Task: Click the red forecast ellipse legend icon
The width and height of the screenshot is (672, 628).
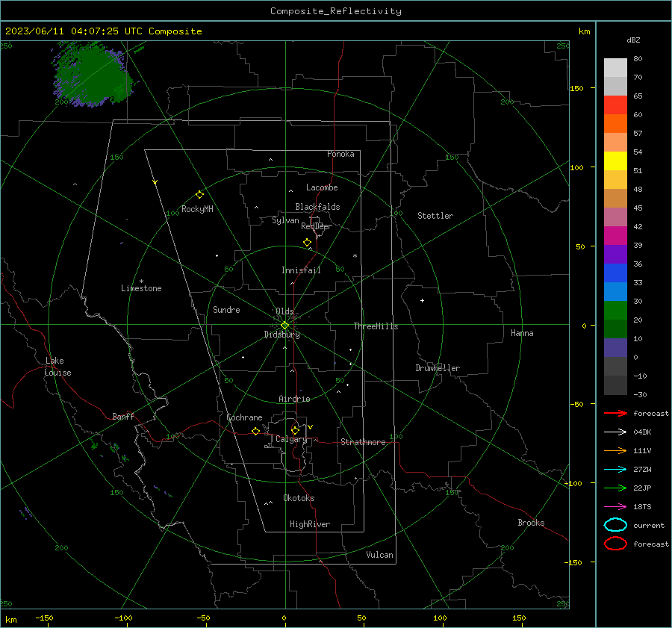Action: click(x=615, y=544)
